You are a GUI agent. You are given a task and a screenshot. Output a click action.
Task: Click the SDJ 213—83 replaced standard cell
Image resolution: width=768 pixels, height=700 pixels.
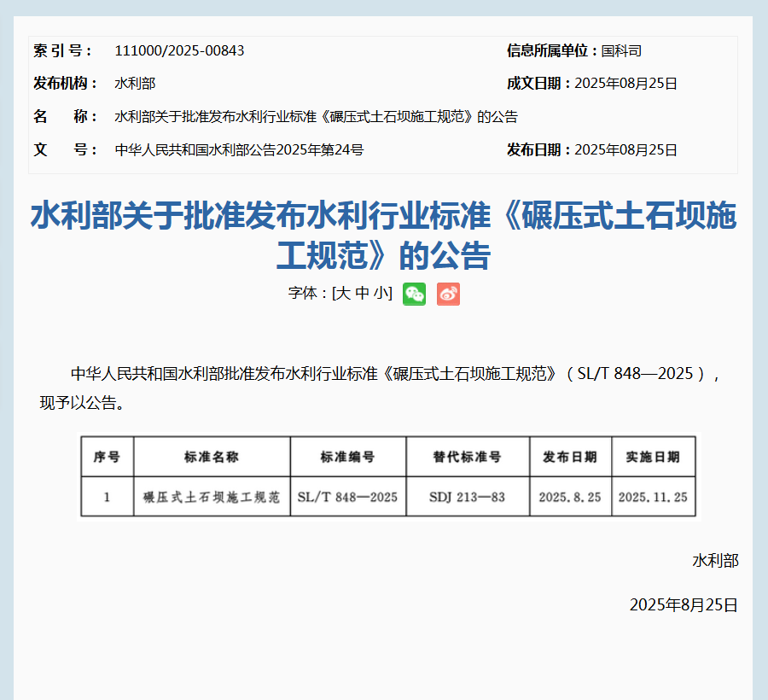(467, 497)
